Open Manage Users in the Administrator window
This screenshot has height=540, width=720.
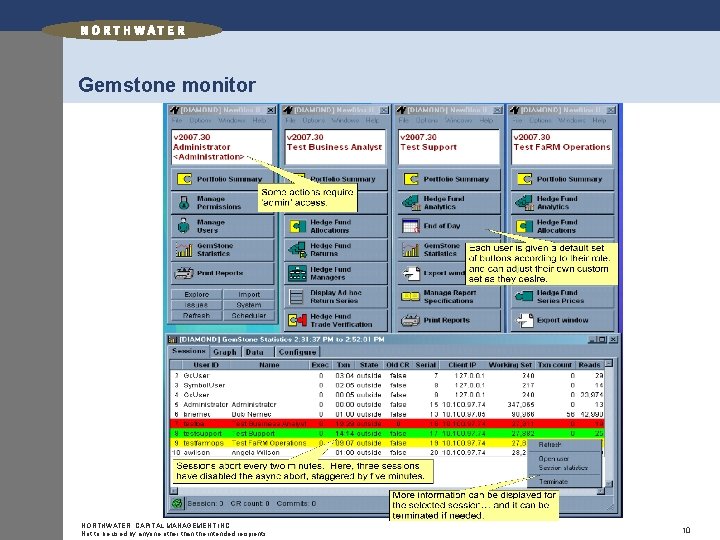(223, 226)
